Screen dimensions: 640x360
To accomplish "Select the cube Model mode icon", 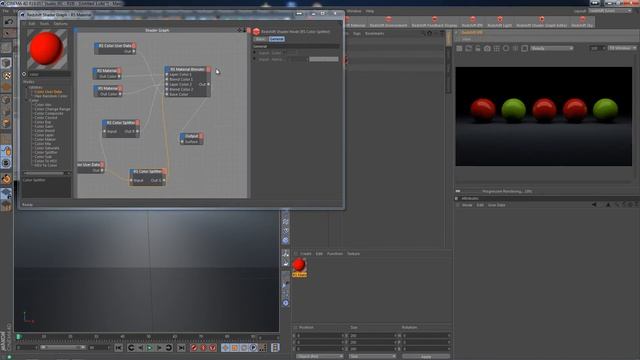I will [x=6, y=63].
